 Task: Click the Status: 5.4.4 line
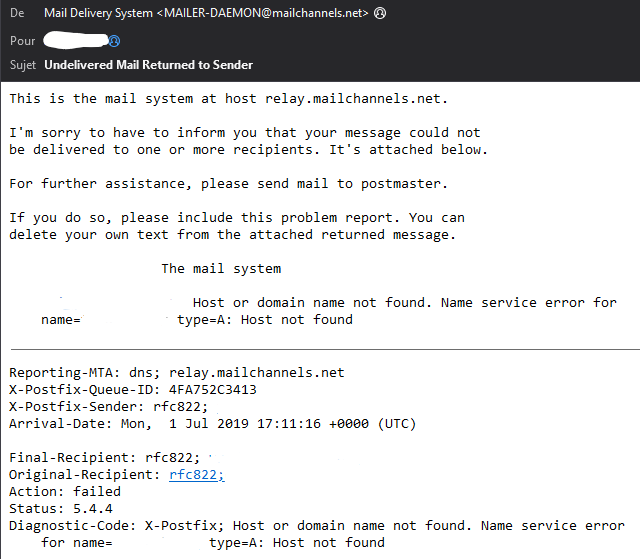(61, 509)
